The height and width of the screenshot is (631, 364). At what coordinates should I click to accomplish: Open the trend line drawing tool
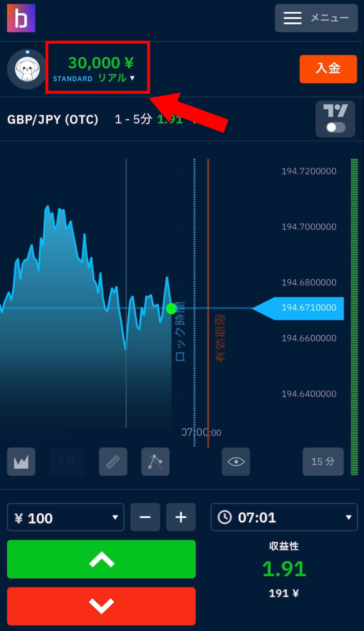(x=155, y=462)
